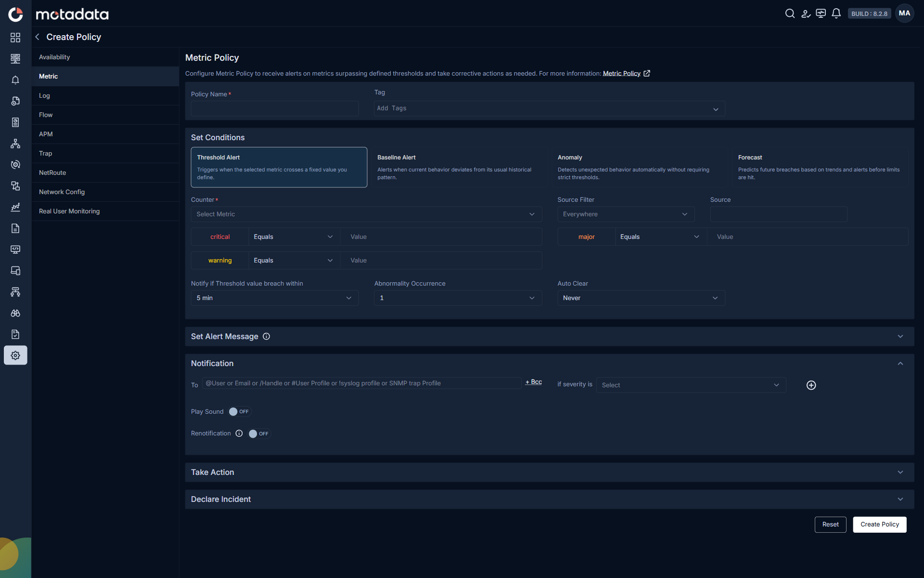Select the Threshold Alert condition card
Viewport: 924px width, 578px height.
(279, 167)
